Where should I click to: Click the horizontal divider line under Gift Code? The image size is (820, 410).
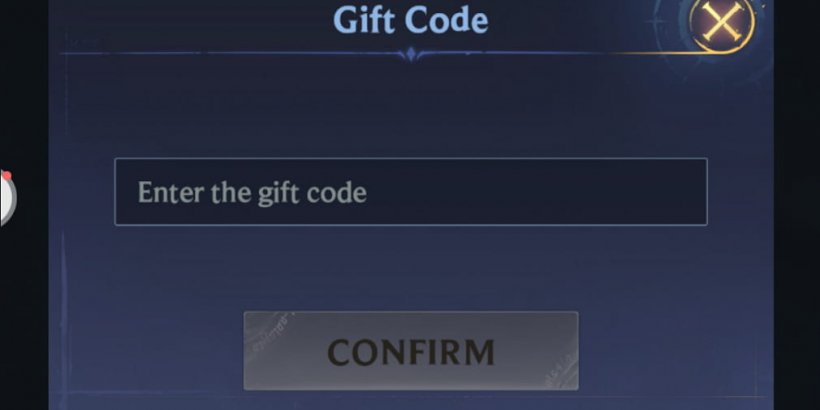235,53
